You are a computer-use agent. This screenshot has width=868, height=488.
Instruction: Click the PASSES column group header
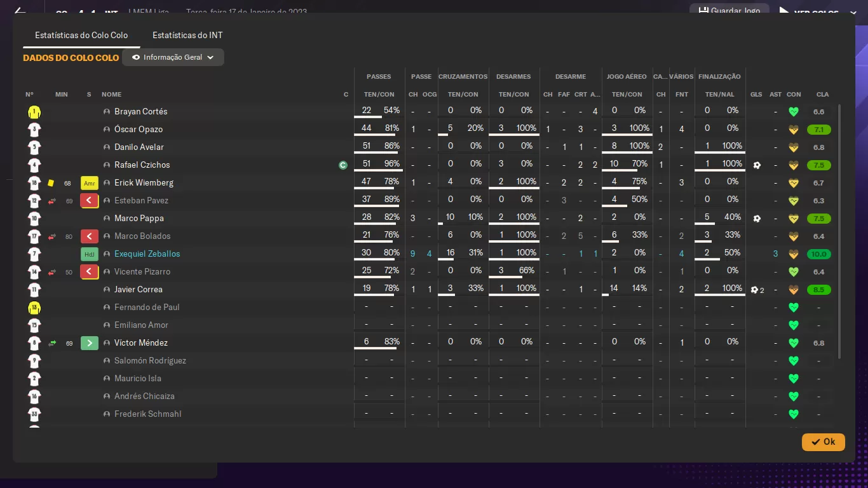click(379, 77)
